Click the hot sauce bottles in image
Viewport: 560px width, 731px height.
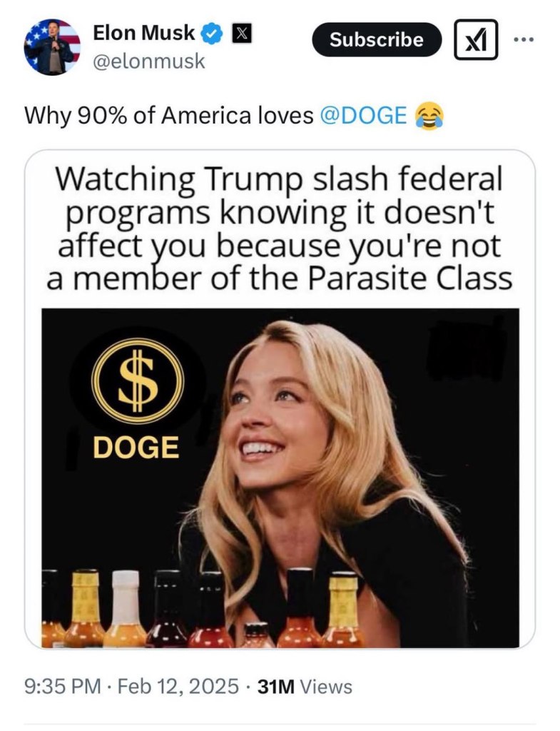click(200, 608)
